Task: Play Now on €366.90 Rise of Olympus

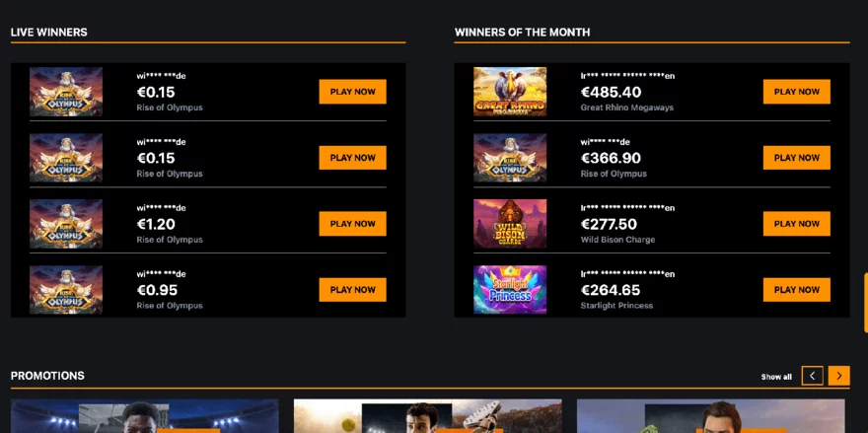Action: [796, 158]
